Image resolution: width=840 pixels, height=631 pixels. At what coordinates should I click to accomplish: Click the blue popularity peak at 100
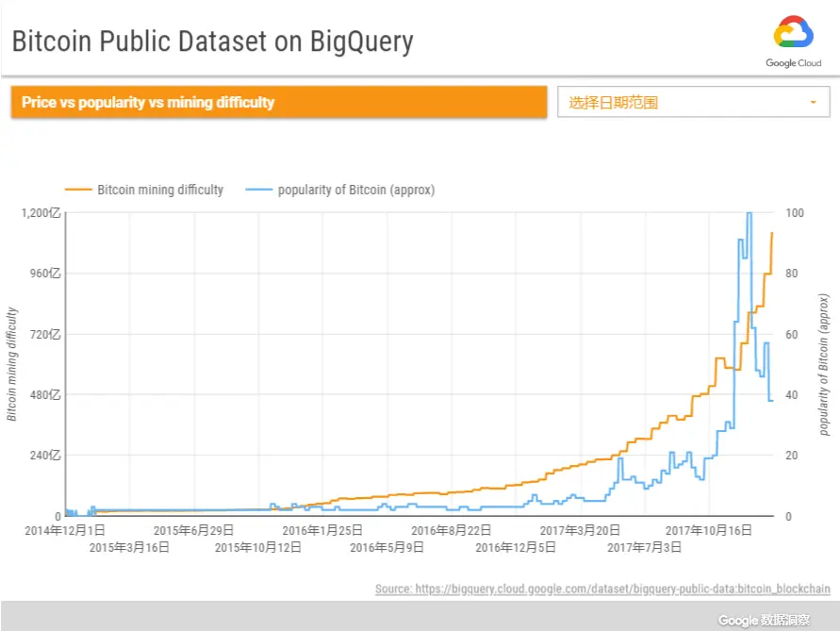(x=749, y=213)
